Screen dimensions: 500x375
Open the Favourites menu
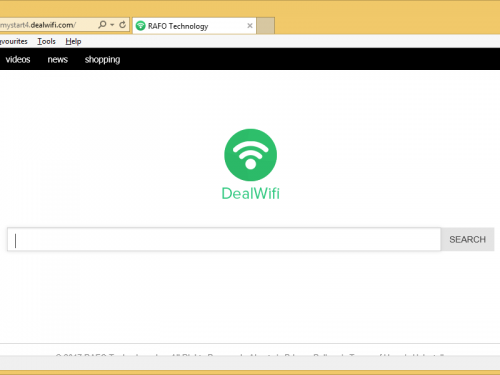coord(14,41)
